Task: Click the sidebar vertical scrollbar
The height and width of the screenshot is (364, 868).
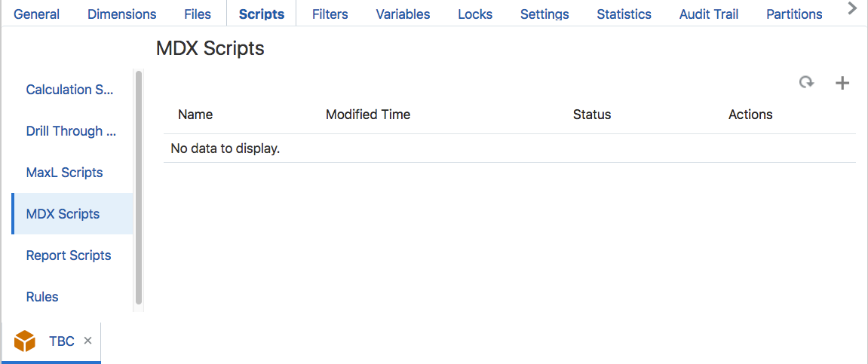Action: pyautogui.click(x=138, y=187)
